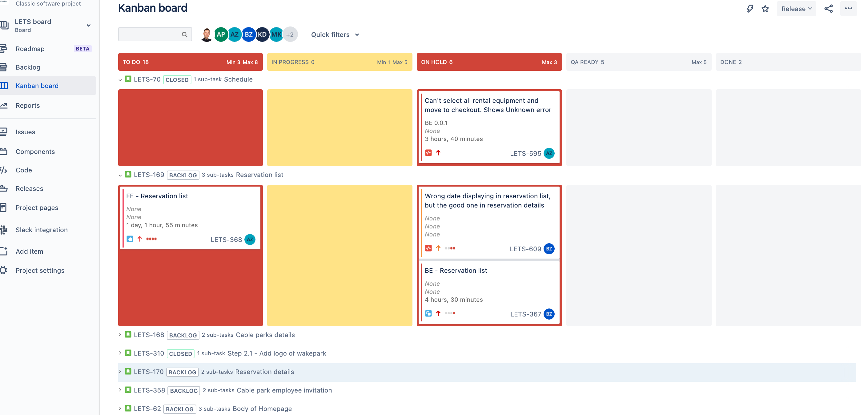
Task: Click AZ assignee avatar on LETS-595
Action: pos(549,153)
